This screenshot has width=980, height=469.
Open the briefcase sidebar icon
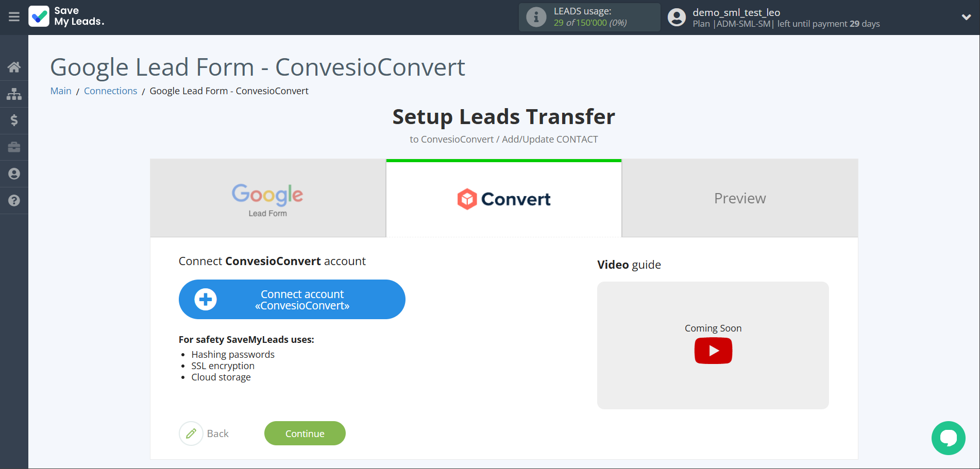[14, 147]
